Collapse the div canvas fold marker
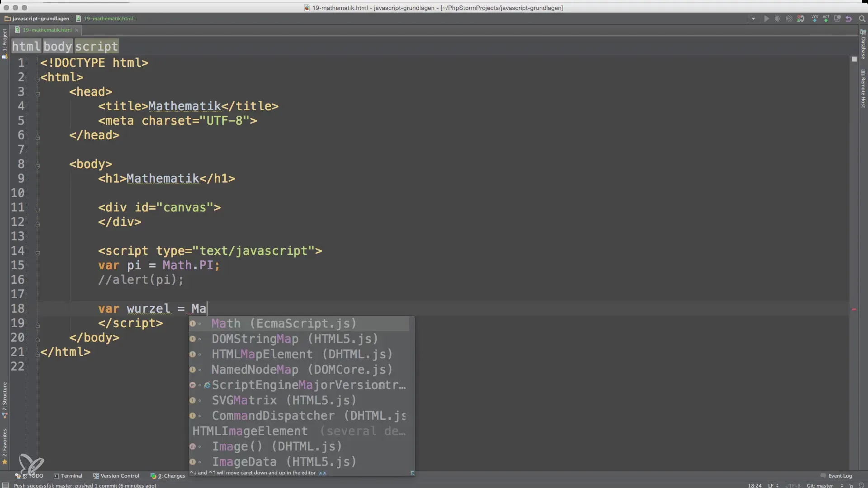Viewport: 868px width, 488px height. click(38, 210)
